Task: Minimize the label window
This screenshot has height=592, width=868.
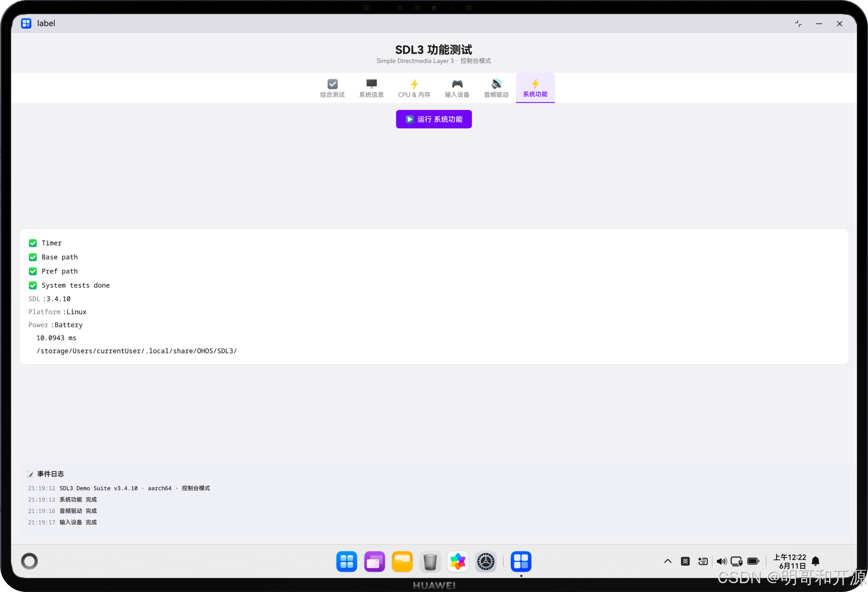Action: (x=819, y=23)
